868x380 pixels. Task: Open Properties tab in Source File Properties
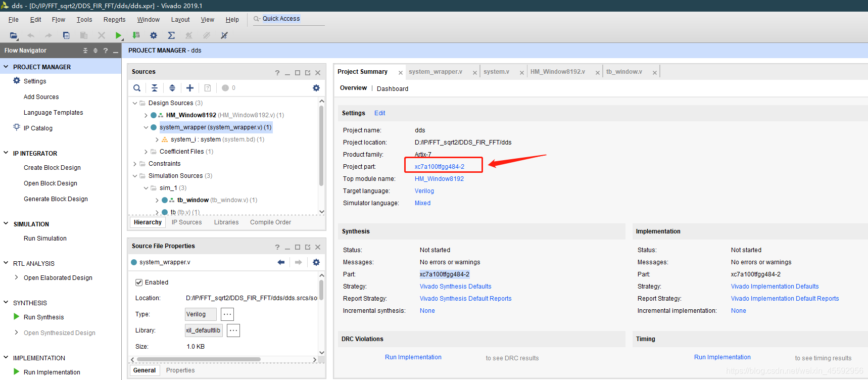180,370
